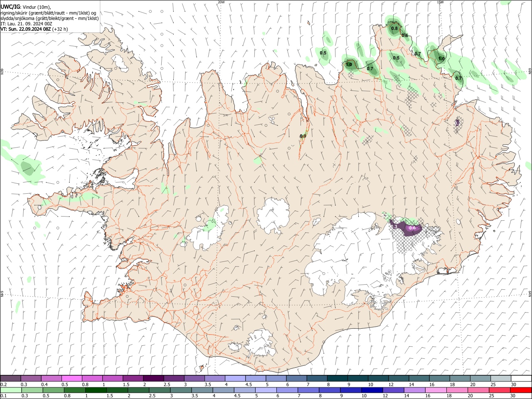Select the 20 hot pink swatch in the lower legend row
The height and width of the screenshot is (399, 532).
click(478, 390)
